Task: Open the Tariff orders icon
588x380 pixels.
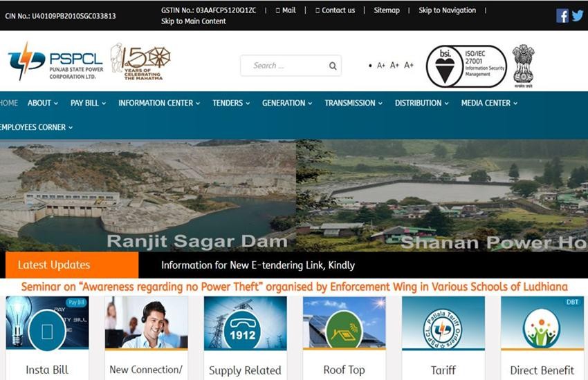Action: point(443,323)
